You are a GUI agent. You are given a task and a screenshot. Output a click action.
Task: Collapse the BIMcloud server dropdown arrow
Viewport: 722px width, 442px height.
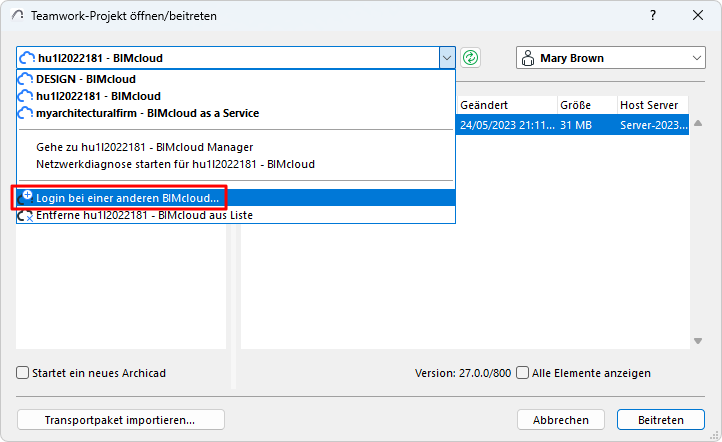tap(446, 58)
